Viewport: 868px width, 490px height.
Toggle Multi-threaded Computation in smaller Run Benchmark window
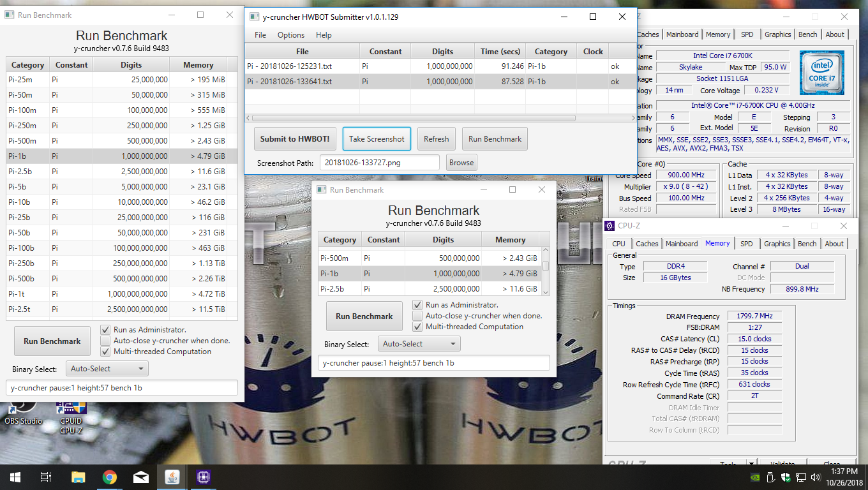[417, 327]
